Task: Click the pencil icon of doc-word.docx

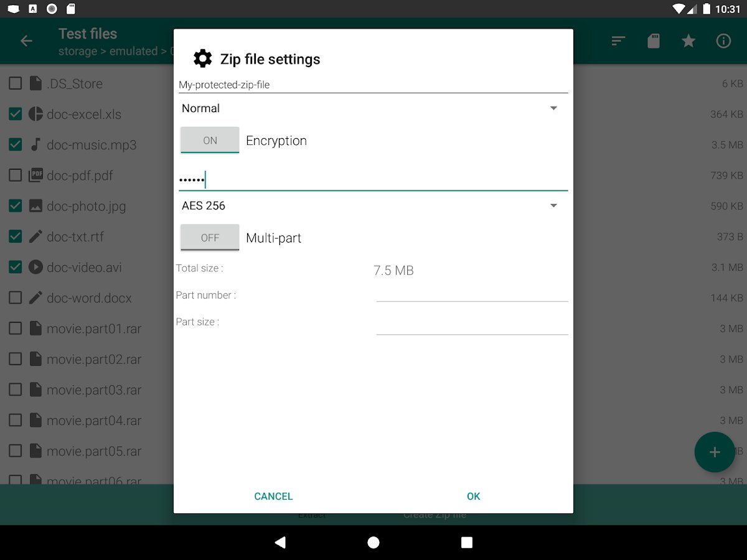Action: pyautogui.click(x=35, y=297)
